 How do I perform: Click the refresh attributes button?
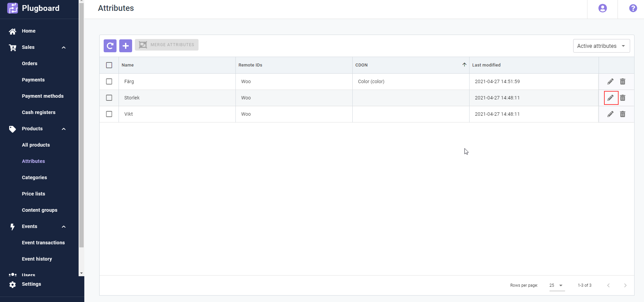[110, 46]
